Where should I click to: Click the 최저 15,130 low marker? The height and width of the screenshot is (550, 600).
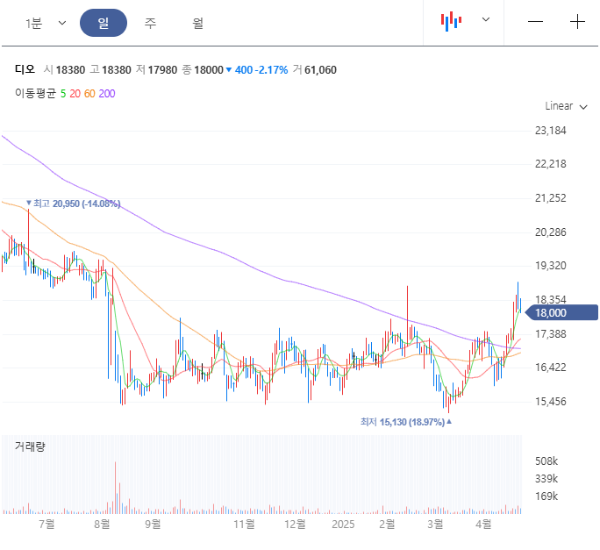coord(406,422)
